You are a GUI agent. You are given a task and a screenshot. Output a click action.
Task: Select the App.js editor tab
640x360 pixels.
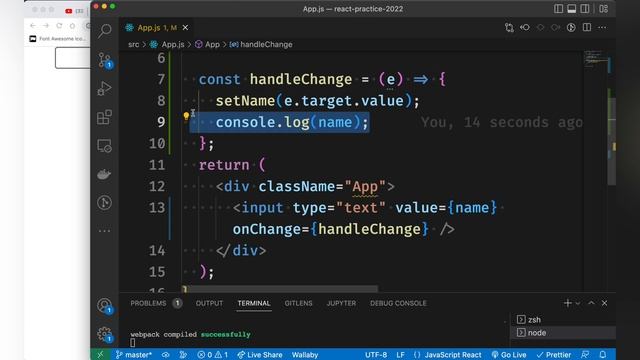point(157,27)
